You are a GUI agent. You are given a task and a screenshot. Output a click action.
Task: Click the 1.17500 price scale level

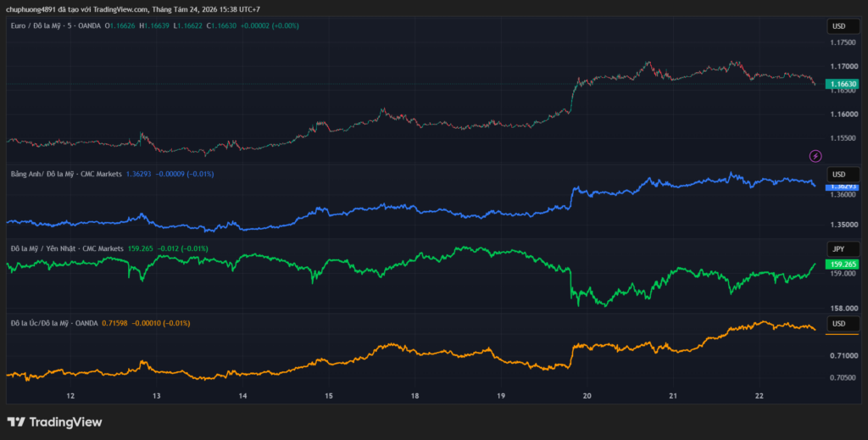click(x=843, y=42)
